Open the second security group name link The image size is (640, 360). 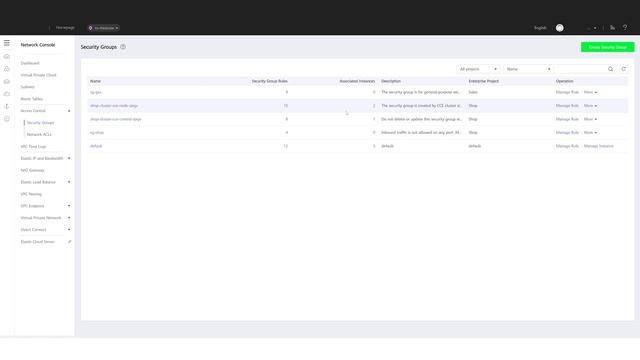[114, 106]
